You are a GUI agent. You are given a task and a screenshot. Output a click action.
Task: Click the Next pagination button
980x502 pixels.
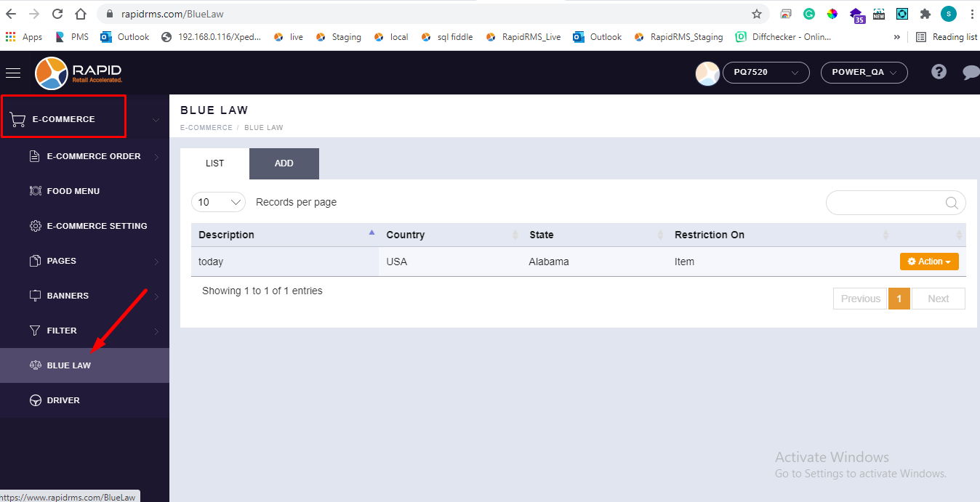(x=938, y=299)
